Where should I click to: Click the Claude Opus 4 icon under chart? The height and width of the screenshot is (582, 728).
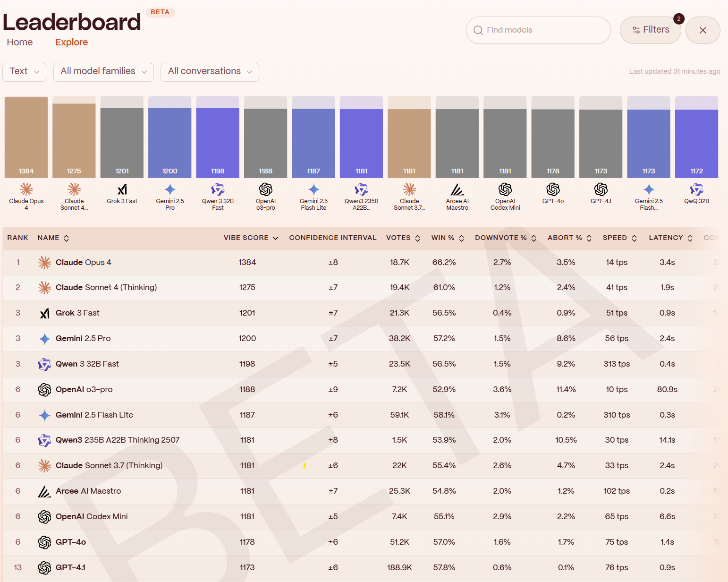26,189
